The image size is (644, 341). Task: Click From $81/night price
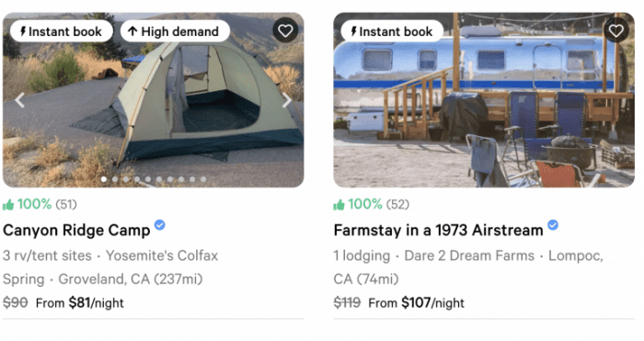[x=80, y=302]
